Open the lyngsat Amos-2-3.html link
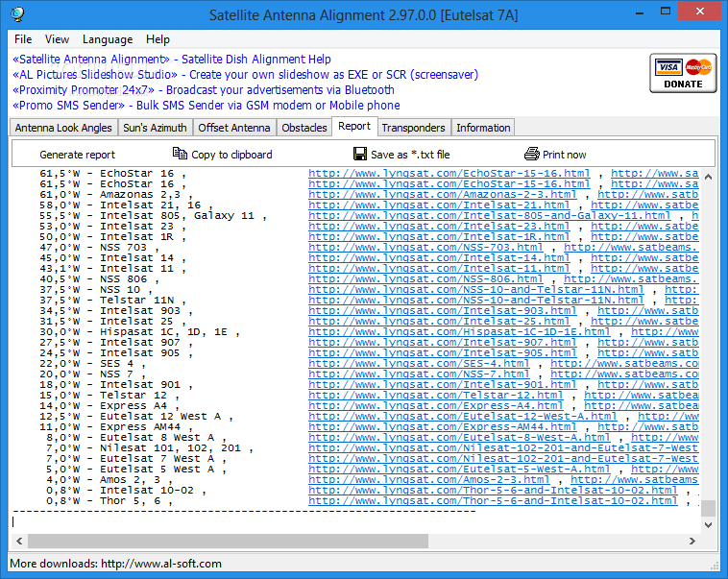This screenshot has width=728, height=579. [x=428, y=480]
